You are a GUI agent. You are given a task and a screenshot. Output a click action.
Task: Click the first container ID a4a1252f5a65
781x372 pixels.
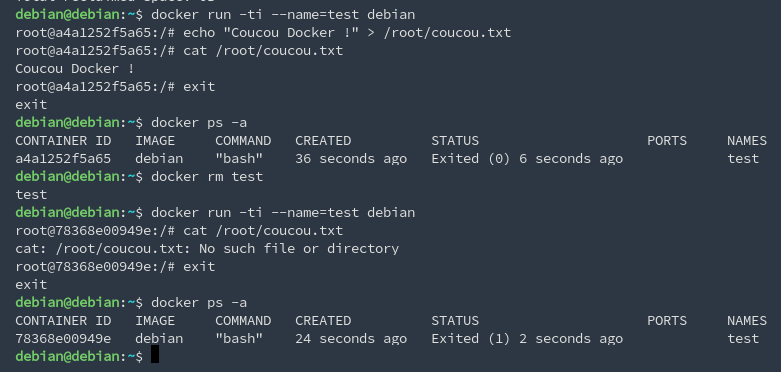pyautogui.click(x=63, y=159)
